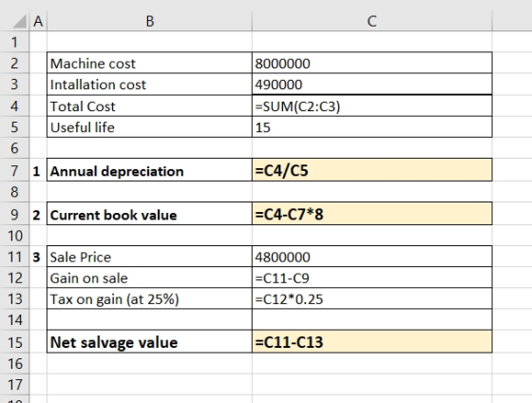Click the 'Tax on gain (at 25%)' cell
This screenshot has height=403, width=532.
coord(150,298)
